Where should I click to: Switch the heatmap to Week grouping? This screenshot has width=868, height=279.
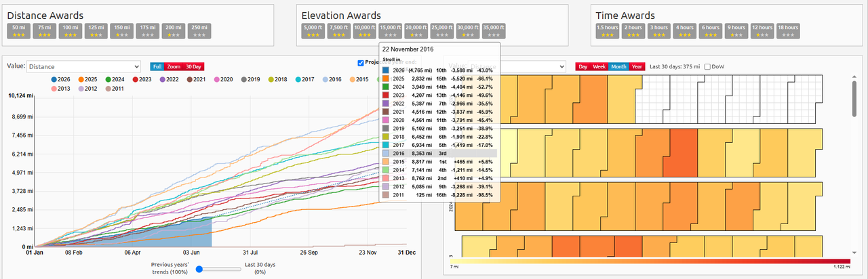[x=599, y=66]
